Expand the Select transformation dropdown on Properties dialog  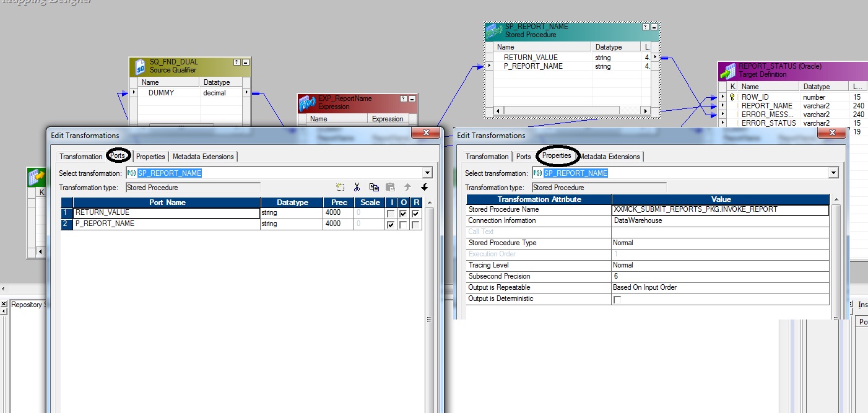[x=834, y=173]
